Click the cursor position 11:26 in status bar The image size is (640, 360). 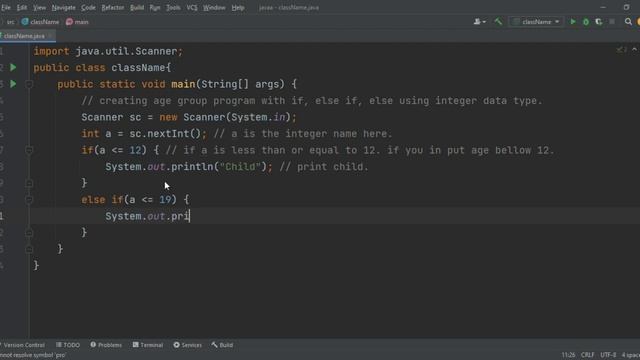pos(568,355)
